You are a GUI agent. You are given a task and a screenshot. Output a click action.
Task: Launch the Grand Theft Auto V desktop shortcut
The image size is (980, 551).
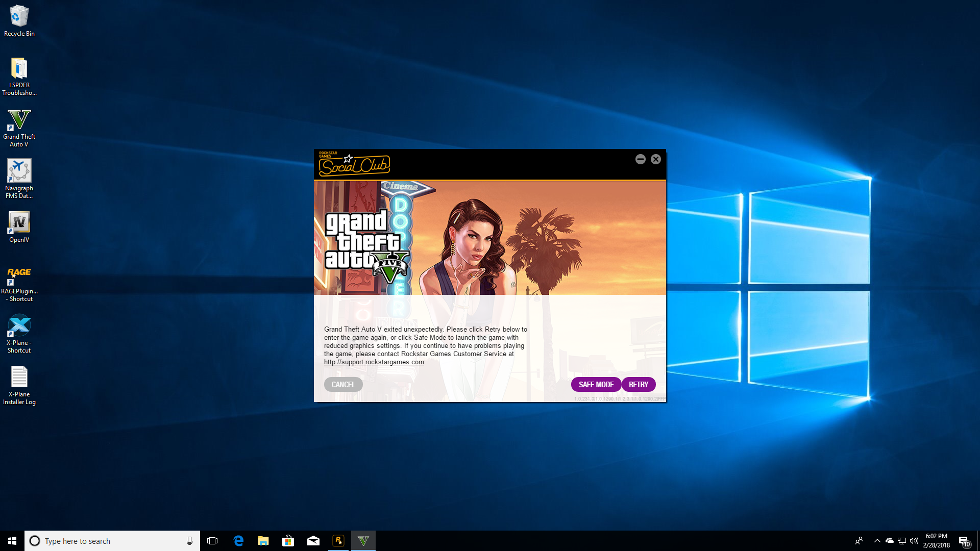click(x=19, y=128)
